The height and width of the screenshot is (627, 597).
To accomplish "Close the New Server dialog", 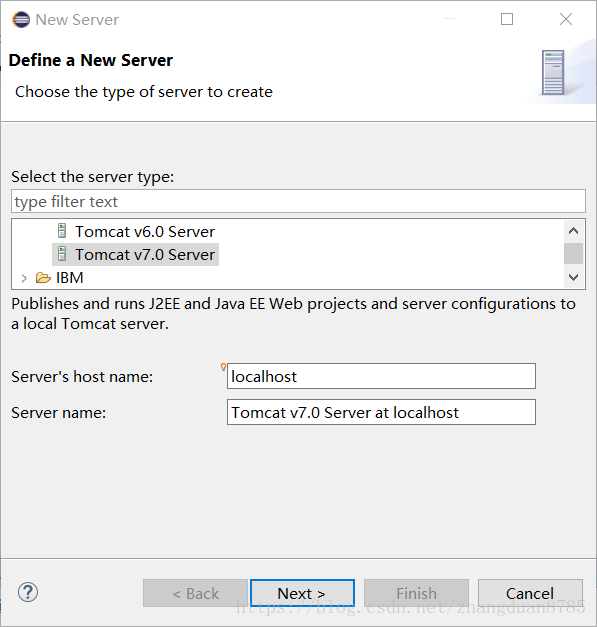I will (x=566, y=19).
